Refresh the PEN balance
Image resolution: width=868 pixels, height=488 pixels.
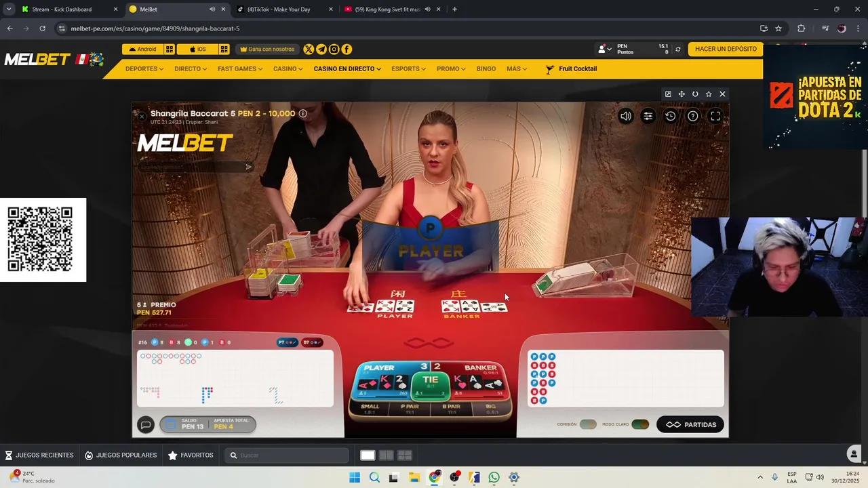(677, 49)
